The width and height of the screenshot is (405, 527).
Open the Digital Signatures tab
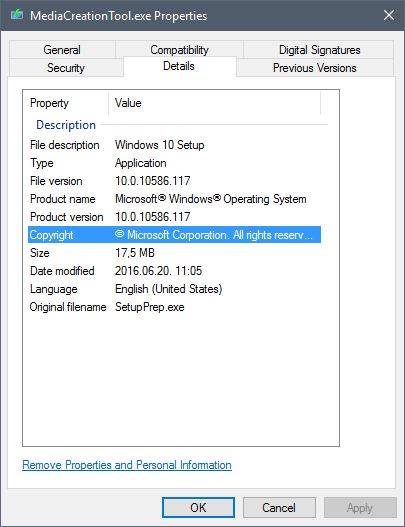[x=319, y=50]
